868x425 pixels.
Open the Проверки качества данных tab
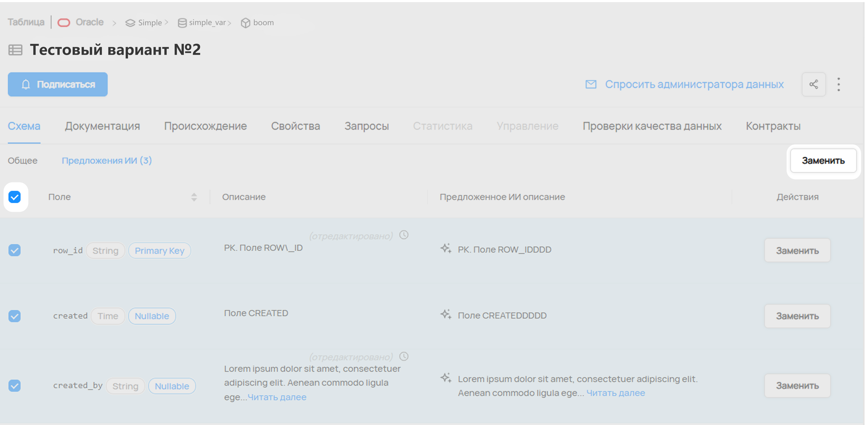pyautogui.click(x=652, y=126)
